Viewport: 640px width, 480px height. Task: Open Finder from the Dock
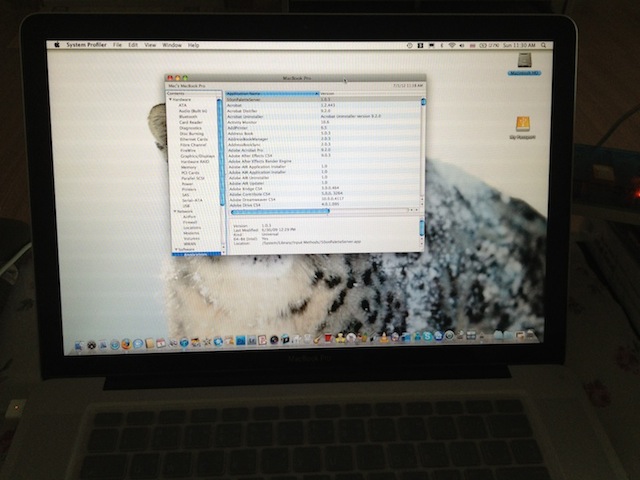coord(79,346)
